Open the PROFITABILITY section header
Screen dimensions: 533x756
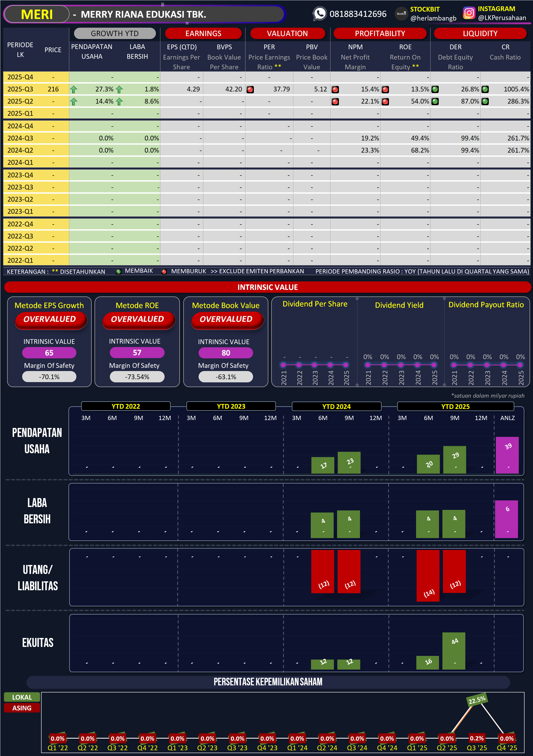(380, 33)
